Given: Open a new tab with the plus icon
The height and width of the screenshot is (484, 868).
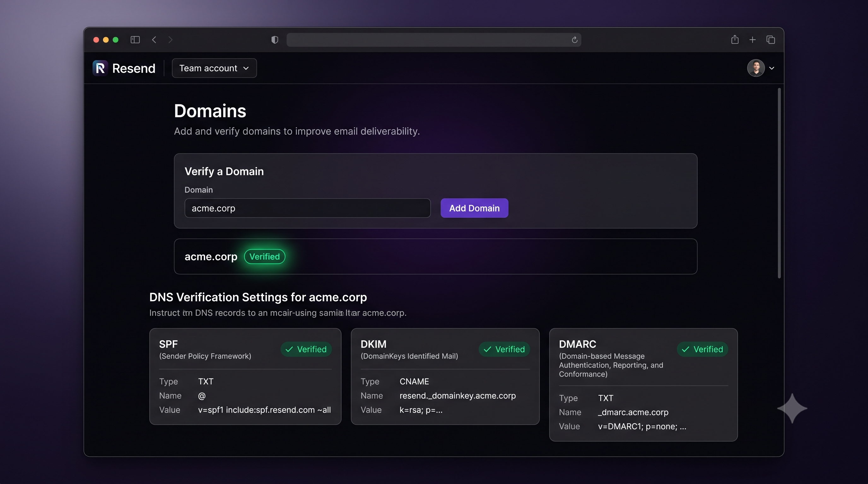Looking at the screenshot, I should [x=753, y=40].
